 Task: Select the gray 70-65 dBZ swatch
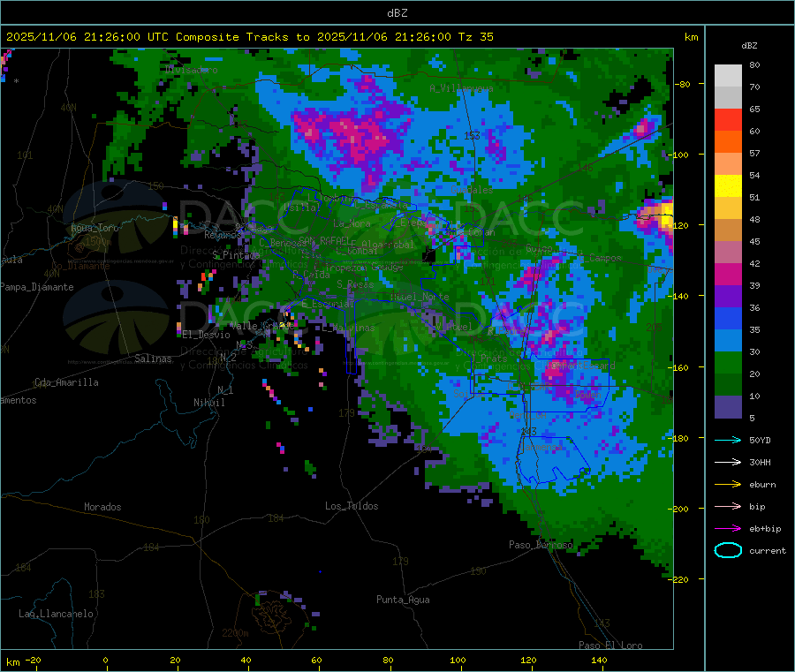click(728, 98)
